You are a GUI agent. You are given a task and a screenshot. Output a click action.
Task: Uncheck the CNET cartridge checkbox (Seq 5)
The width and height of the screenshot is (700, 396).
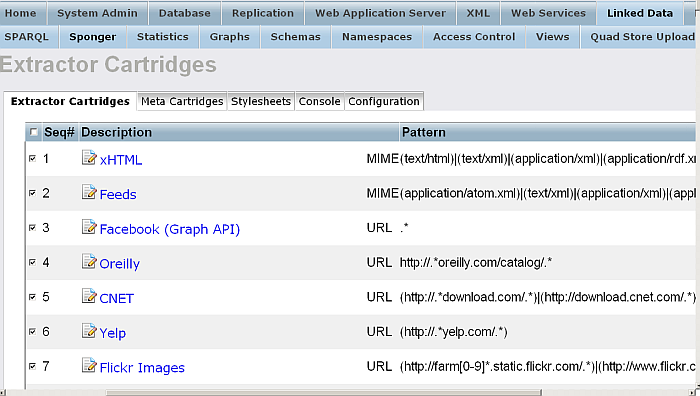[x=32, y=297]
